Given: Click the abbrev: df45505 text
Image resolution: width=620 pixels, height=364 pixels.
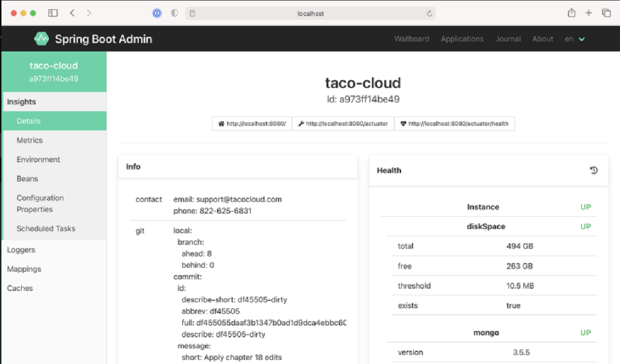Looking at the screenshot, I should (210, 311).
